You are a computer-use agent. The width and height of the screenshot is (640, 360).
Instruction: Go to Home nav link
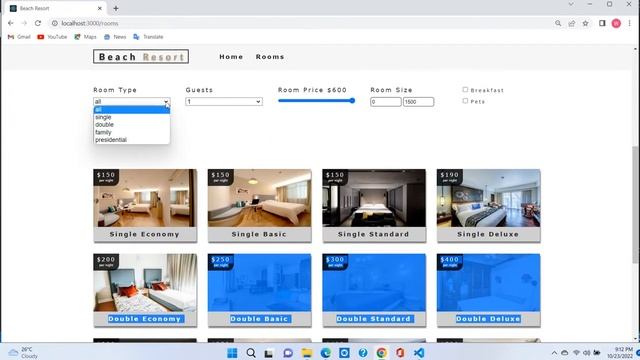[x=231, y=57]
